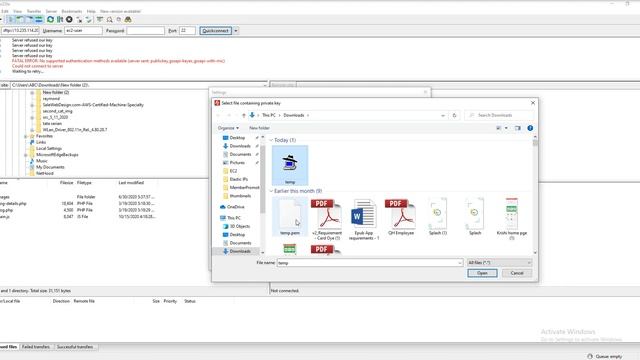Click the Search Downloads box
This screenshot has width=640, height=360.
coord(499,116)
